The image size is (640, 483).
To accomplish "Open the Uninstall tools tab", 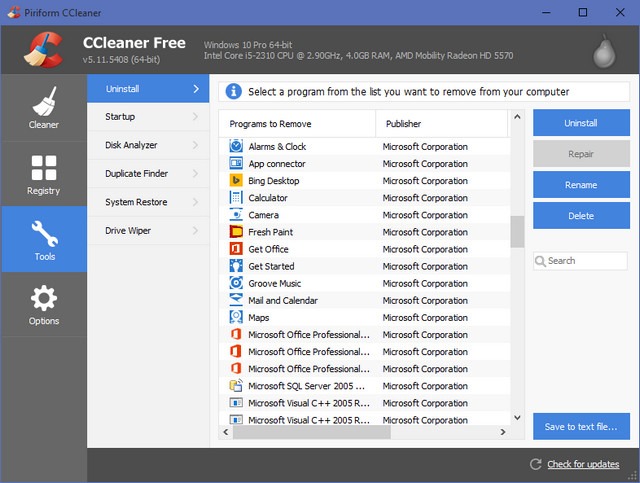I will [148, 89].
